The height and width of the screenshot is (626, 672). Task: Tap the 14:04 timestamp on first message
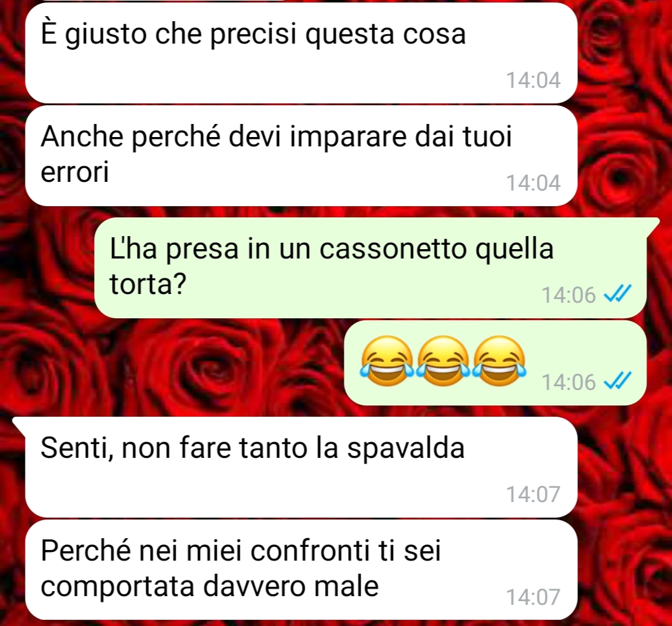[x=533, y=80]
